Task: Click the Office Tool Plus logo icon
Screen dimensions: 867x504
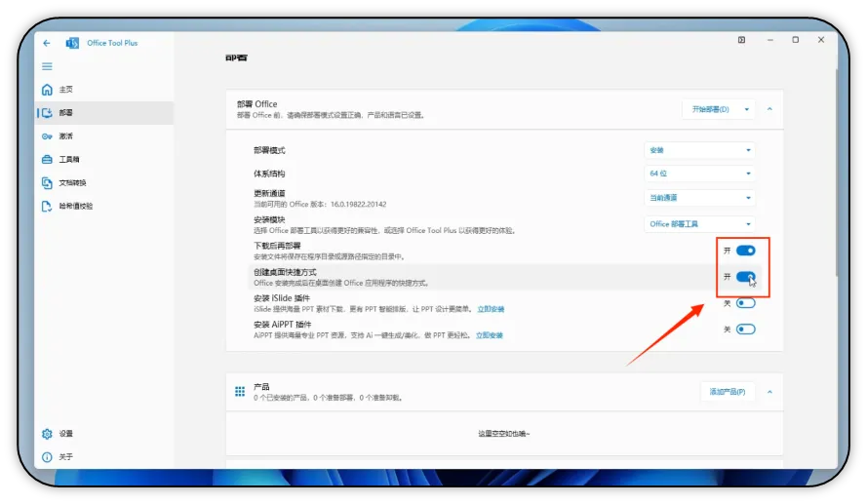Action: pyautogui.click(x=72, y=43)
